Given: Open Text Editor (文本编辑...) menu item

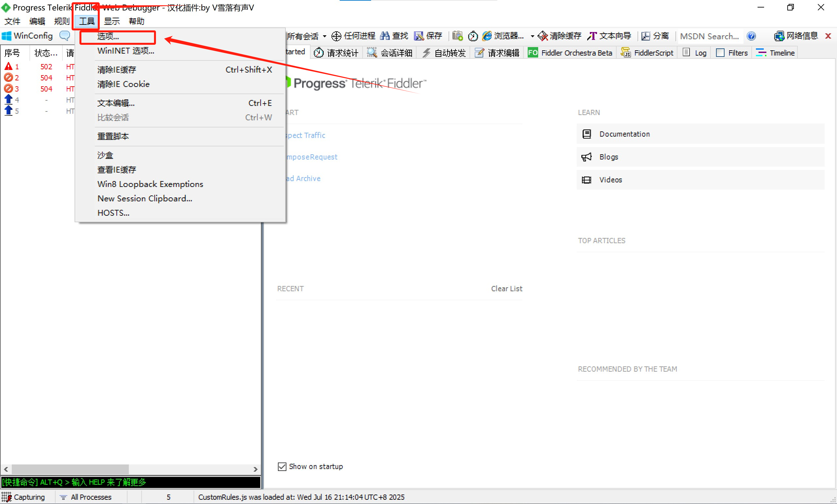Looking at the screenshot, I should [180, 103].
